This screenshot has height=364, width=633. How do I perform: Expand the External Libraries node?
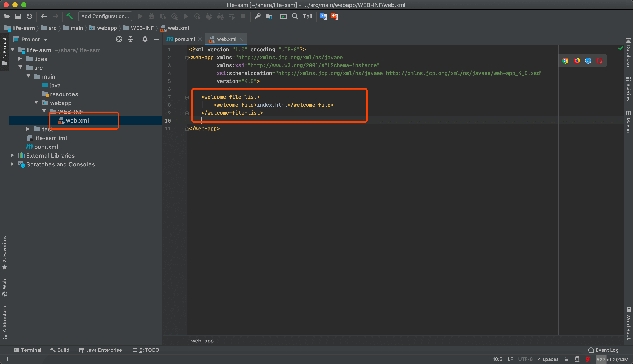12,155
